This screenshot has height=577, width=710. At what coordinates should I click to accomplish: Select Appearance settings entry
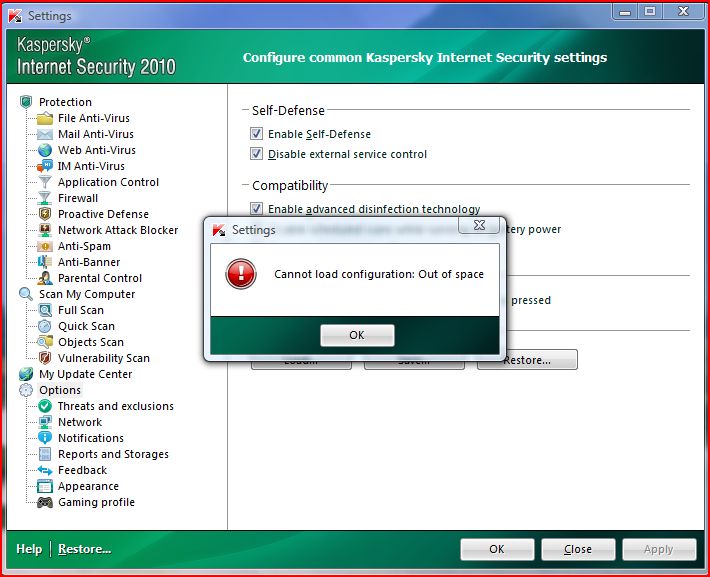pos(88,486)
